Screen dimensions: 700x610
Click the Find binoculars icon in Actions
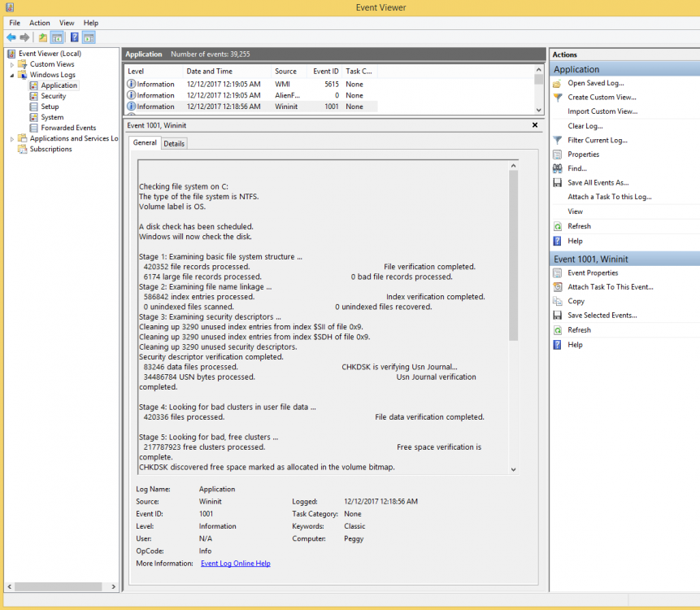click(557, 168)
